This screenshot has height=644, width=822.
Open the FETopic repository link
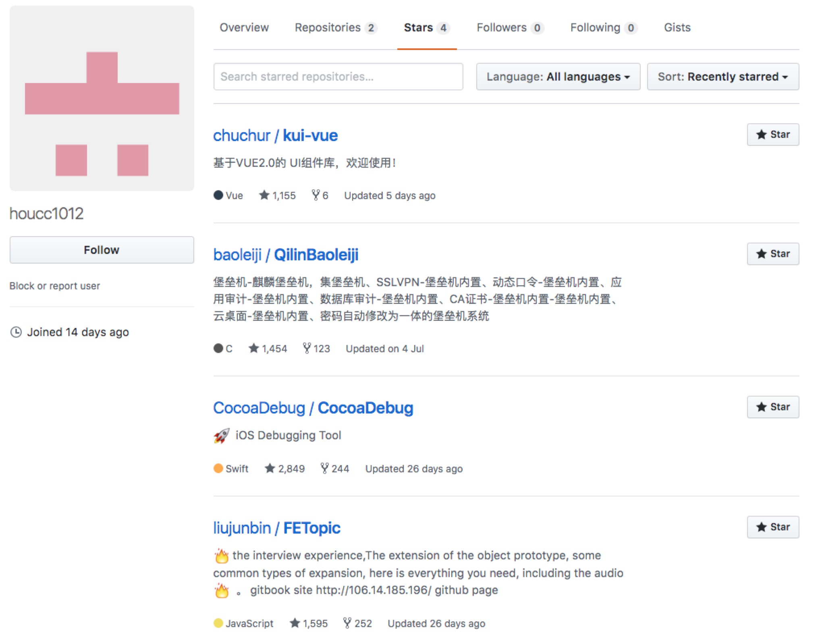pos(312,528)
